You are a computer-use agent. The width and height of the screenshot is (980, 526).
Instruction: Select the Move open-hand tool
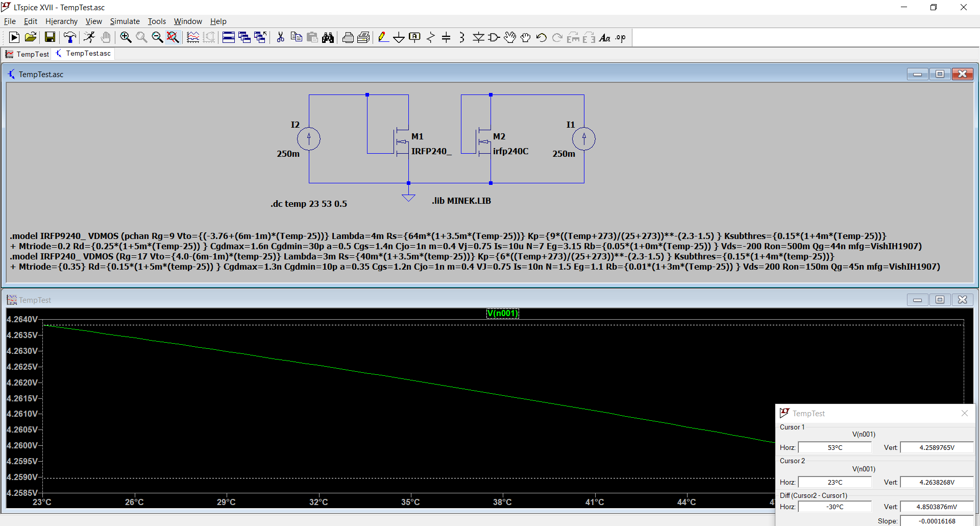pyautogui.click(x=510, y=37)
